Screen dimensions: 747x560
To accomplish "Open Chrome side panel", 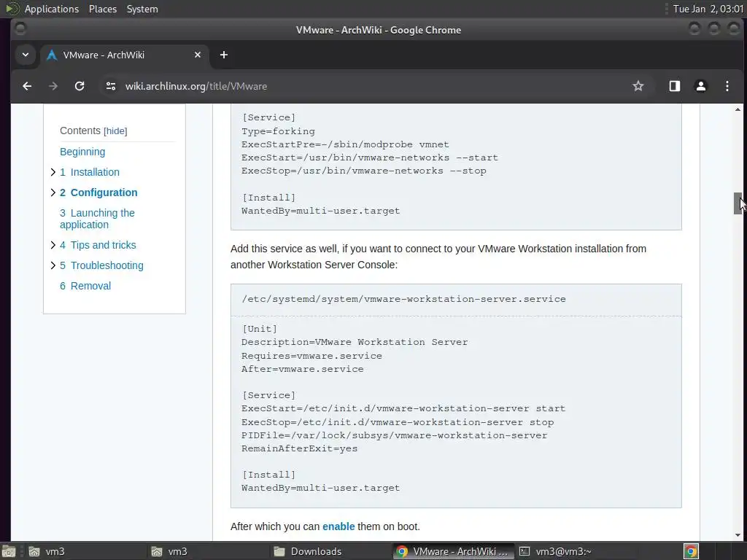I will (675, 86).
